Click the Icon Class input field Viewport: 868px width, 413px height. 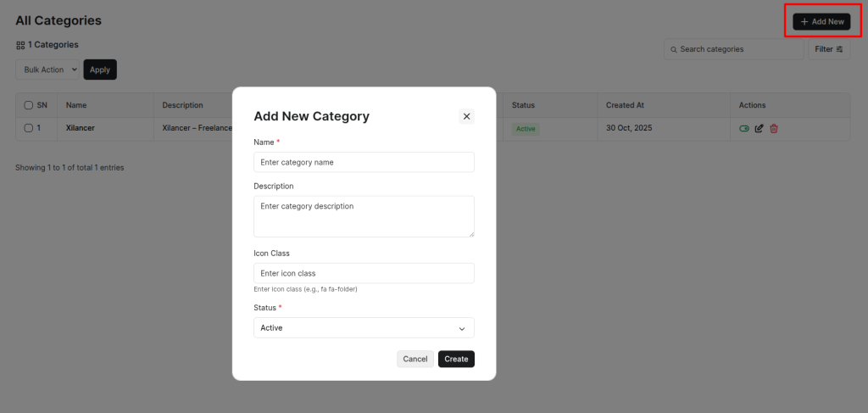click(363, 273)
